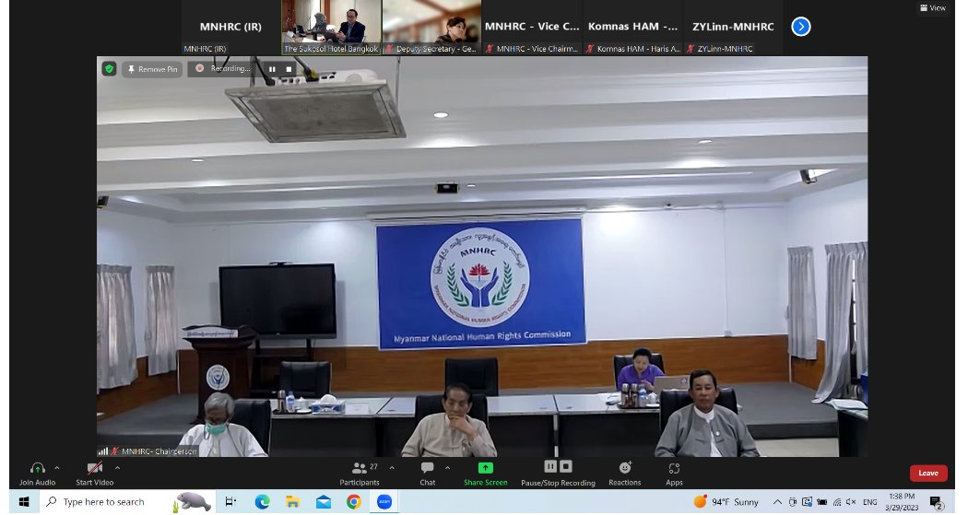Open Task View in the taskbar
980x515 pixels.
[230, 501]
